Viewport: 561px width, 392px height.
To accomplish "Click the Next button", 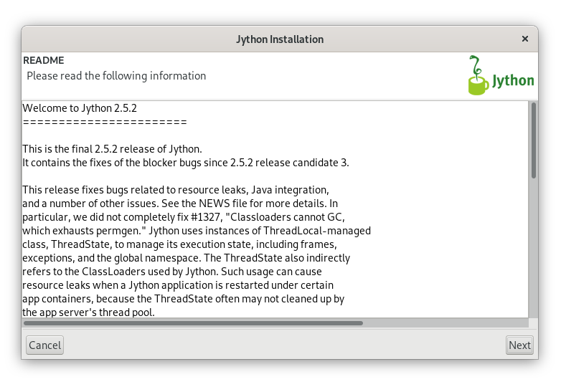I will [x=519, y=345].
